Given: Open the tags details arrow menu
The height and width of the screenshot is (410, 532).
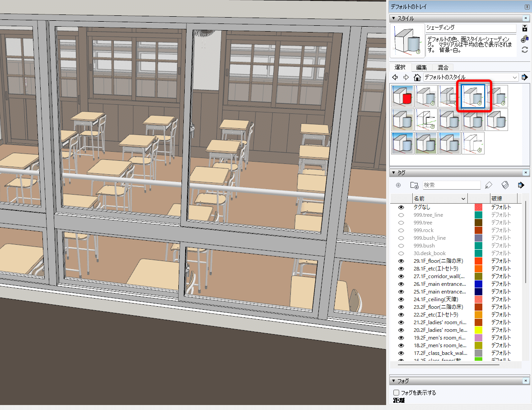Looking at the screenshot, I should [521, 185].
